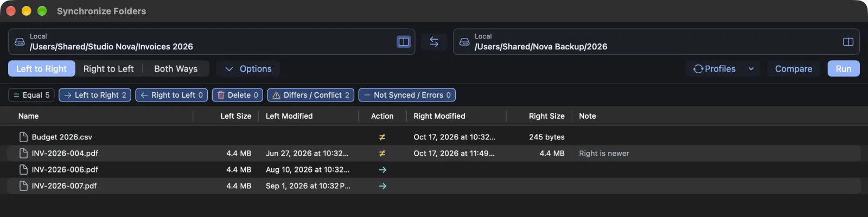
Task: Swap left and right folders
Action: (434, 42)
